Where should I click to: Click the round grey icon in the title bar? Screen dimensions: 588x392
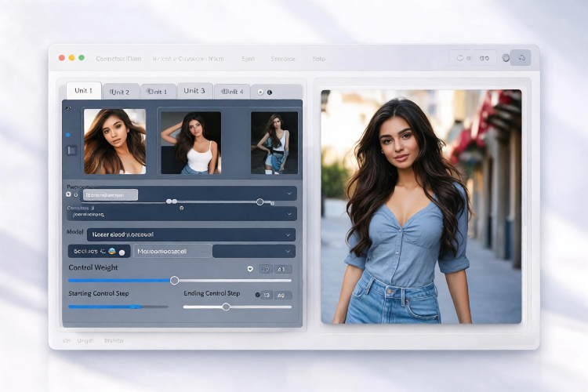(506, 58)
